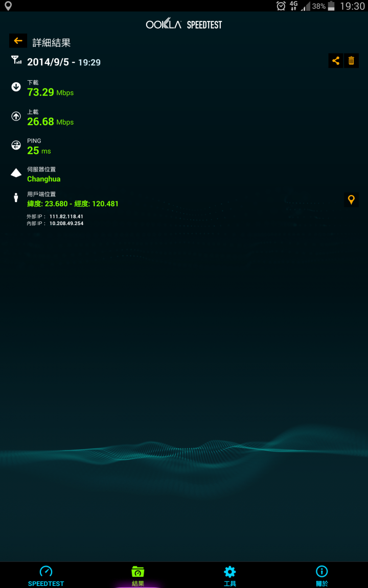
Task: Select the Changhua server name
Action: pos(43,179)
